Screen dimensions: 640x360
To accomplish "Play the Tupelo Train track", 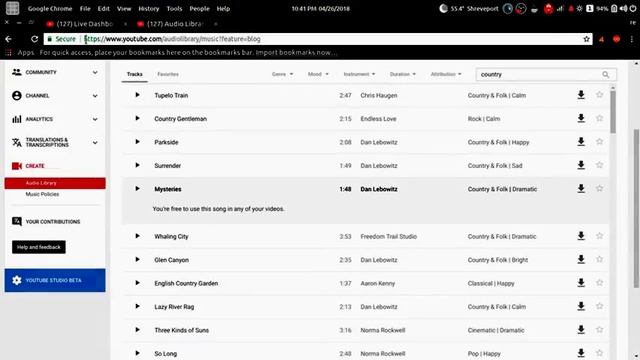I will 138,95.
